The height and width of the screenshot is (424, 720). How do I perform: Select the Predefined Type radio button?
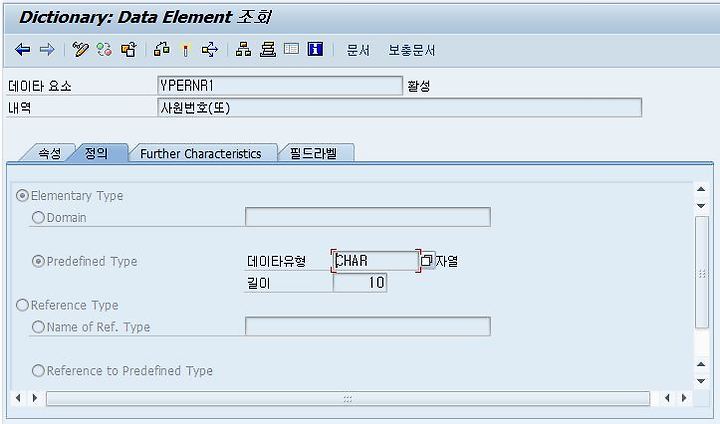[38, 261]
